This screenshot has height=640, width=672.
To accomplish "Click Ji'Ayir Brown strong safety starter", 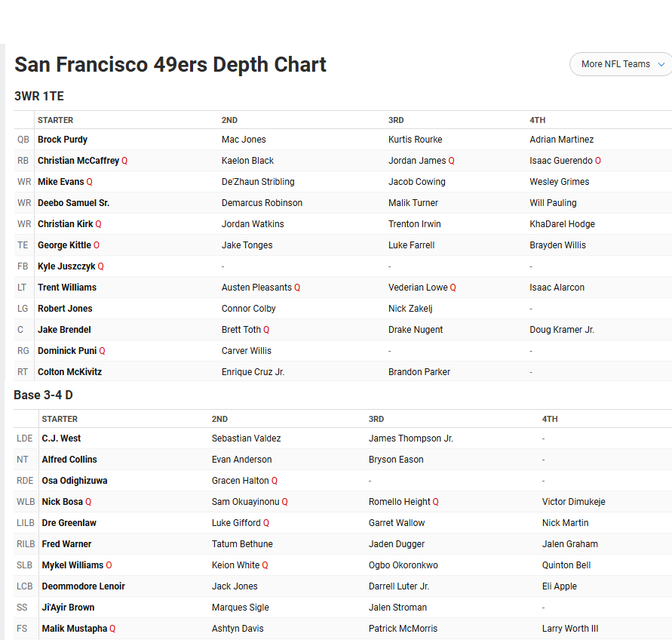I will pos(68,608).
